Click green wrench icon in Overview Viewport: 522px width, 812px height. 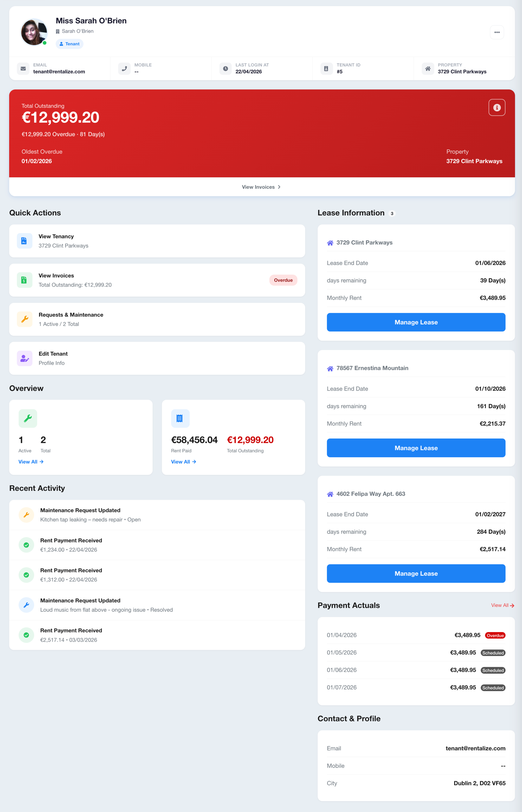click(28, 418)
